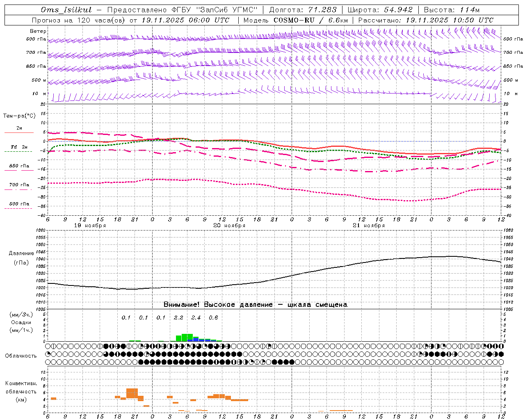Click the elevation text "Высота: 114м"
The image size is (525, 420).
[x=452, y=10]
